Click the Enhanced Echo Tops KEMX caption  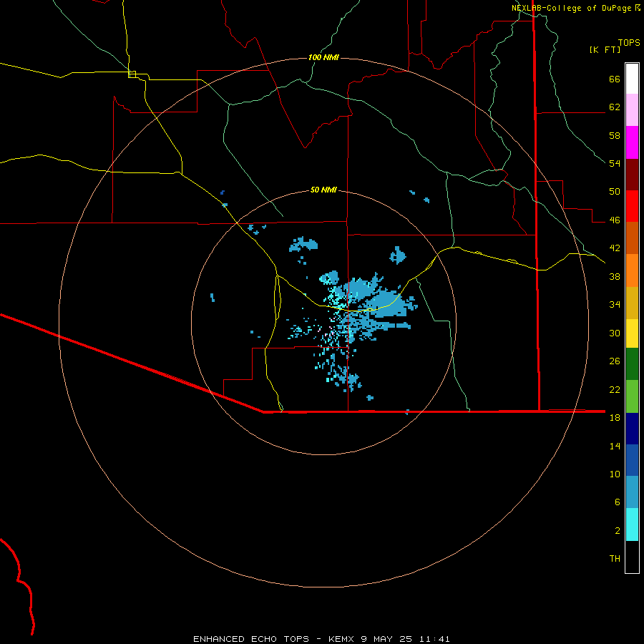point(321,639)
